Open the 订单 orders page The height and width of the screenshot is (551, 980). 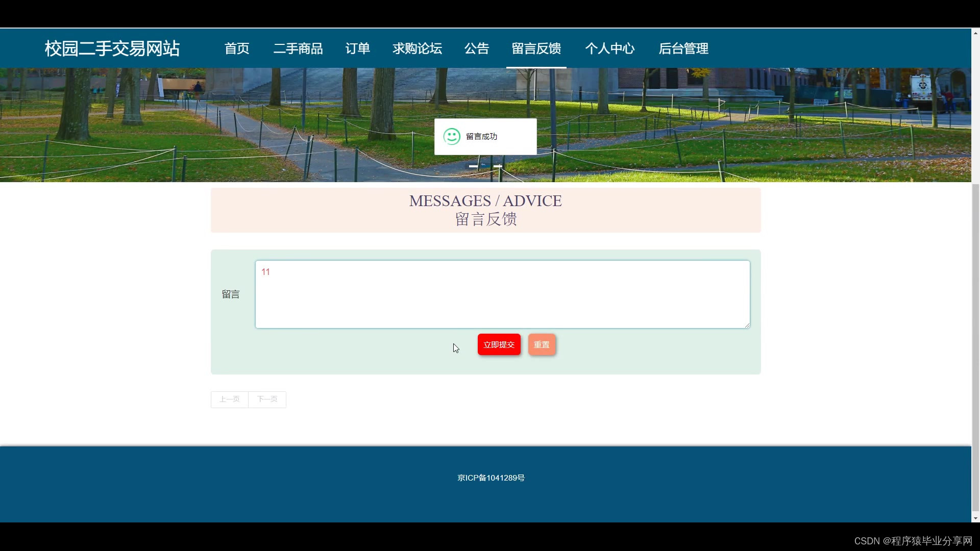coord(357,48)
